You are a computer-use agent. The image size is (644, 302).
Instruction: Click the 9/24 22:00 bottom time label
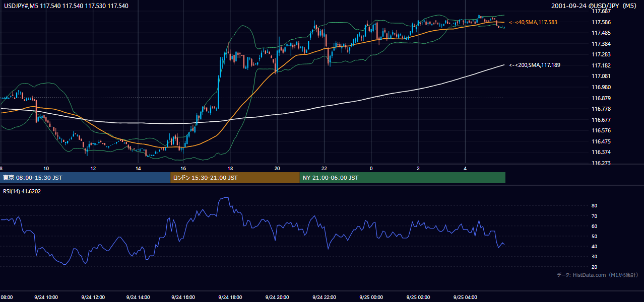tap(324, 297)
